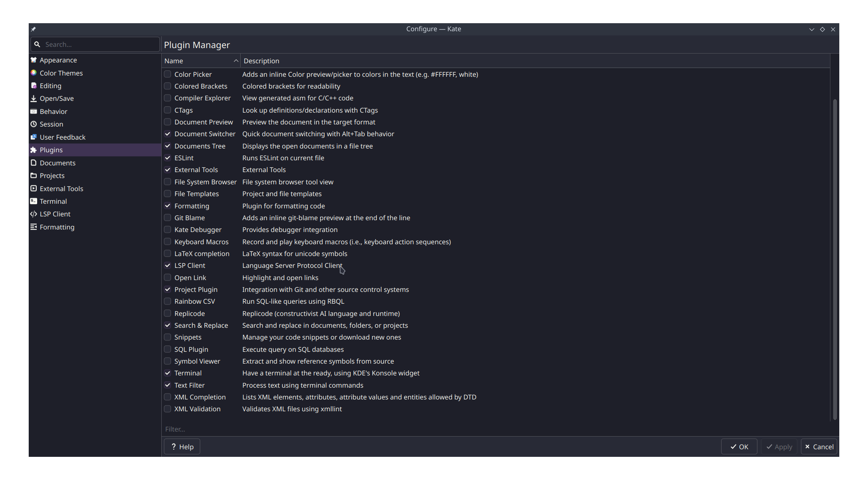
Task: Click the Projects folder icon
Action: (34, 175)
